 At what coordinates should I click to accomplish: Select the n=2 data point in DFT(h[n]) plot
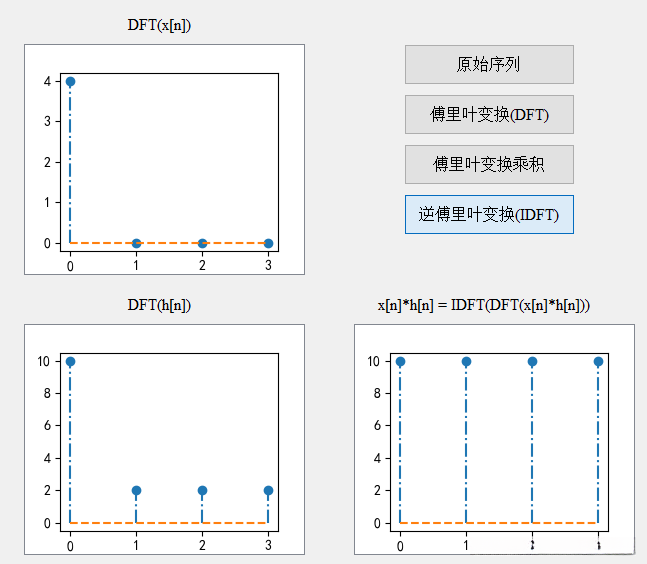[202, 491]
